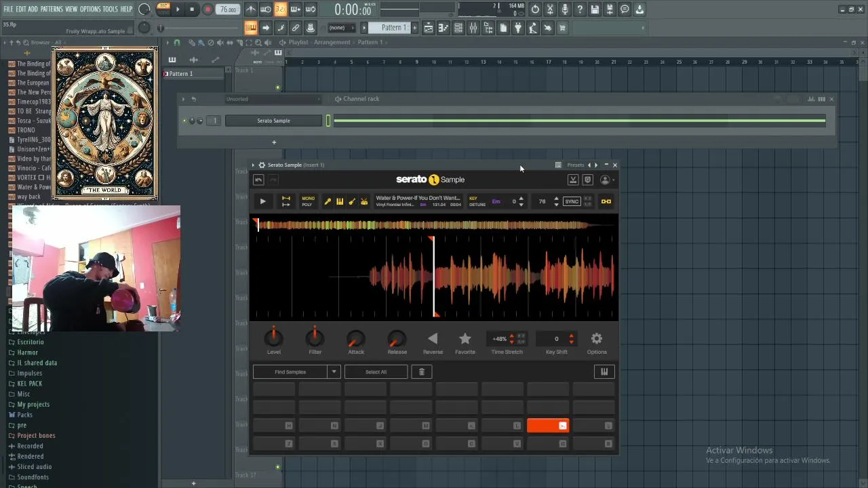Click the microphone recording icon in top toolbar
Image resolution: width=868 pixels, height=488 pixels.
coord(565,9)
